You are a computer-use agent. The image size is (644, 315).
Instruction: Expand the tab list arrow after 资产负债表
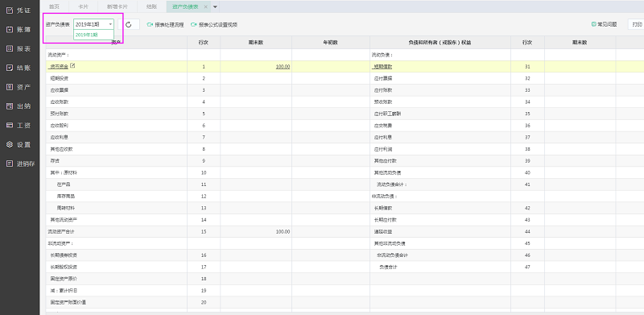point(215,6)
